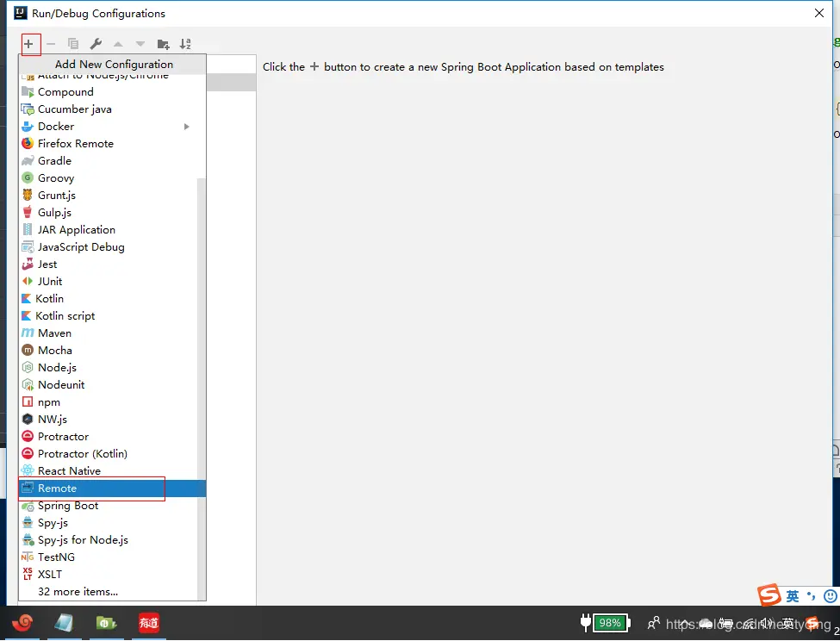Close the Run/Debug Configurations dialog
The image size is (840, 641).
(x=819, y=14)
